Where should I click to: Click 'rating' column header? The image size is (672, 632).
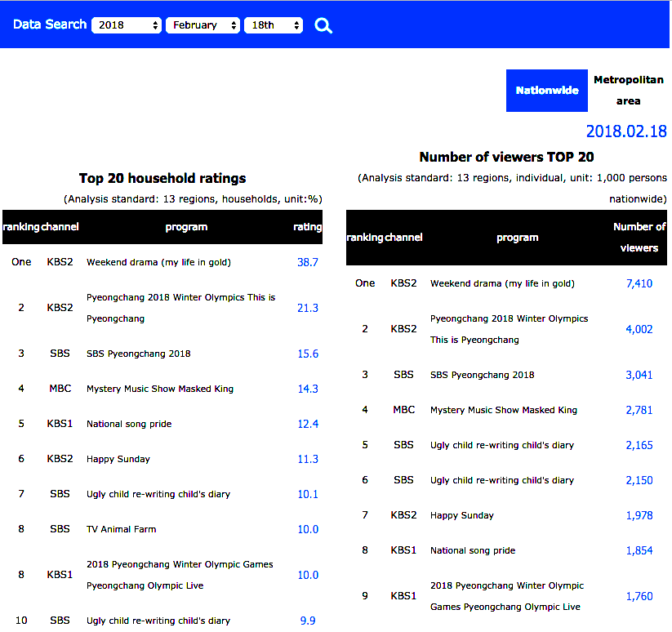pos(308,227)
